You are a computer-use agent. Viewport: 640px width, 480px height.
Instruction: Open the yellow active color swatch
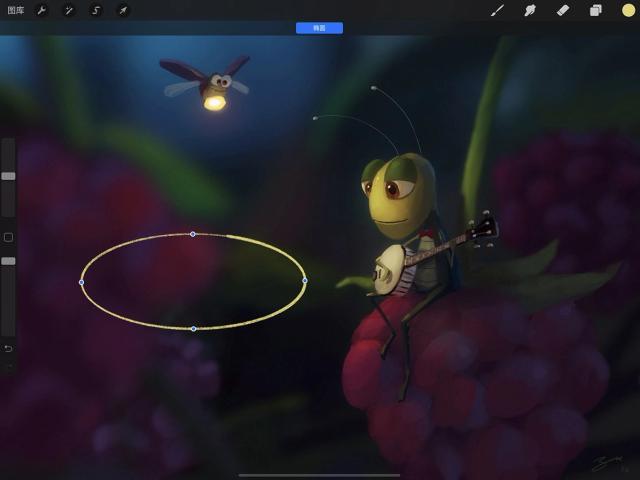(628, 10)
